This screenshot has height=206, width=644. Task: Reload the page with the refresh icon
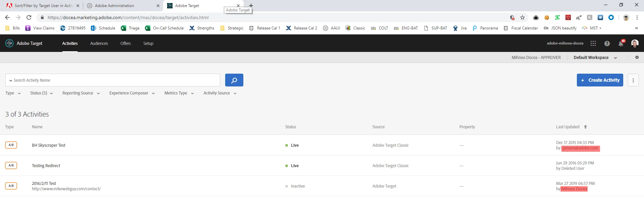click(x=29, y=17)
